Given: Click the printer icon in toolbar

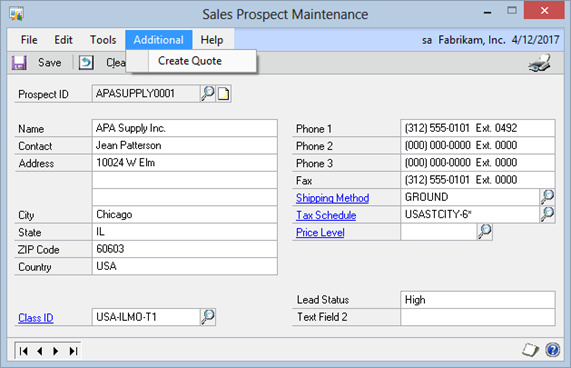Looking at the screenshot, I should point(540,63).
